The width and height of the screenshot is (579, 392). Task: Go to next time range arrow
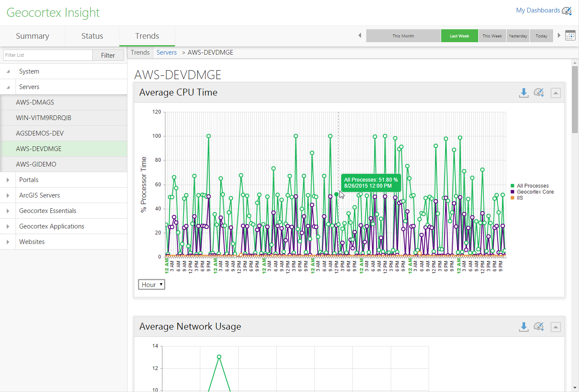click(x=559, y=36)
